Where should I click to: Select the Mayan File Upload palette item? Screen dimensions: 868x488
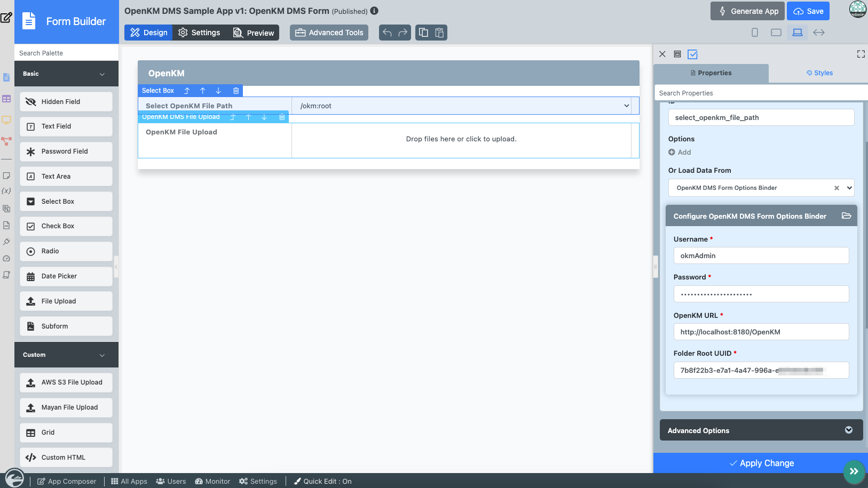pos(66,407)
